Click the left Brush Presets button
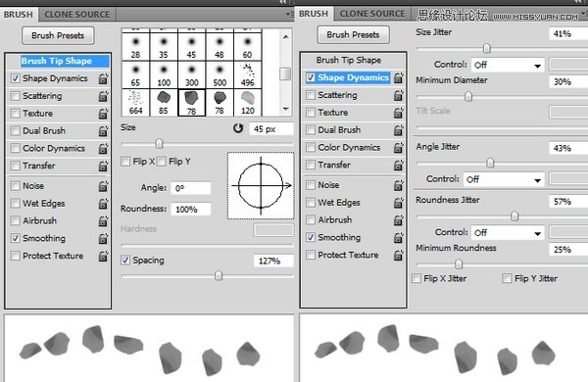This screenshot has width=588, height=382. (58, 35)
